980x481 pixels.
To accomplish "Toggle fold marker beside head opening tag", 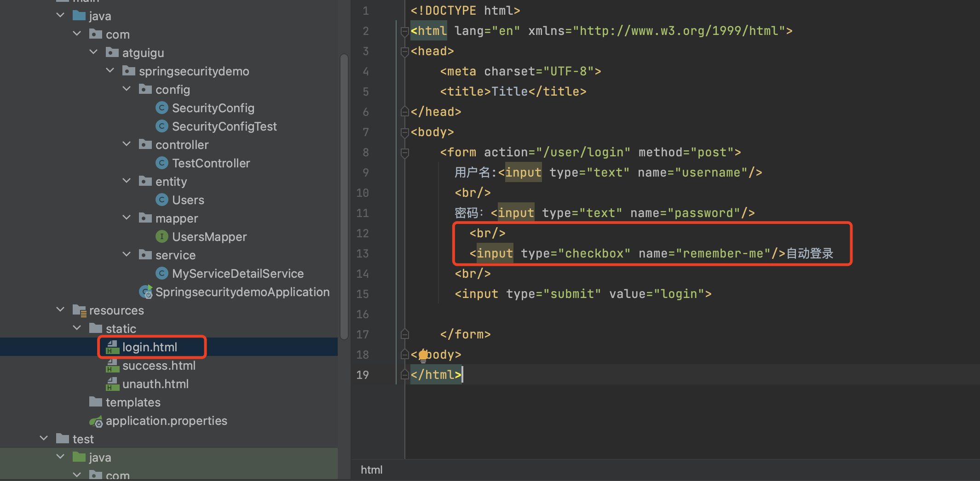I will [x=405, y=51].
